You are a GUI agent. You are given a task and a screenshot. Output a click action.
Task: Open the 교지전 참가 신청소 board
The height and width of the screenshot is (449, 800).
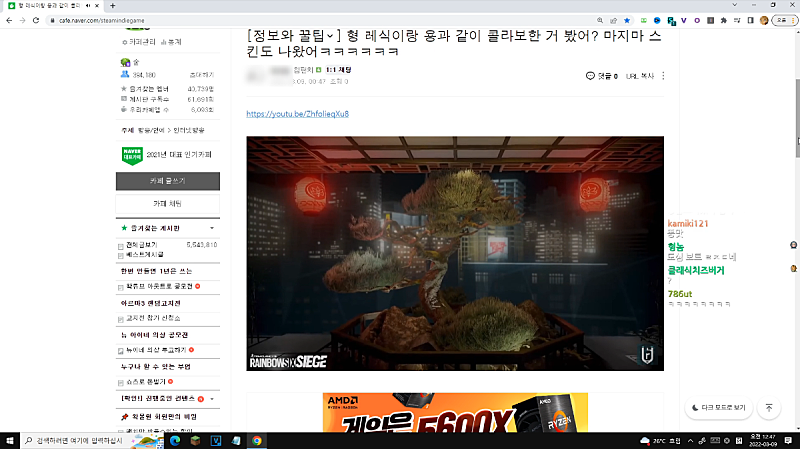coord(153,318)
